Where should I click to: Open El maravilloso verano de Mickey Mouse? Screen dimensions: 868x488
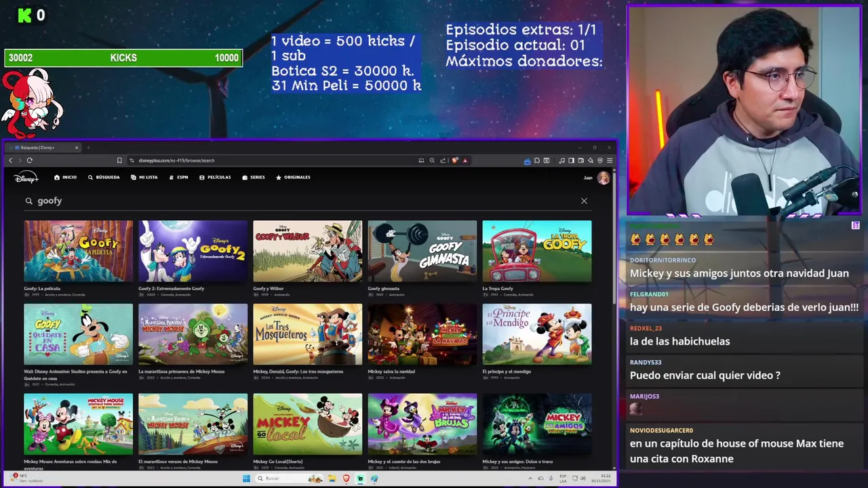pos(193,424)
